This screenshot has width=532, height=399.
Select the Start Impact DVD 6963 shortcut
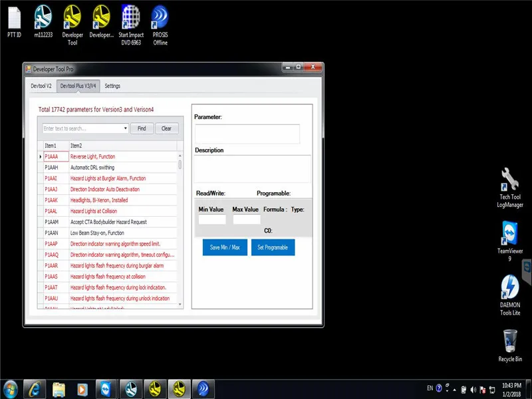click(131, 25)
